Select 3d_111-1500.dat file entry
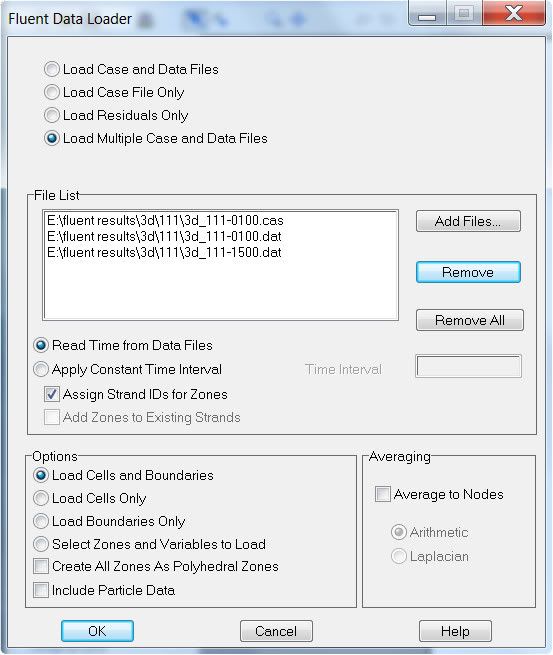Screen dimensions: 553x655 pyautogui.click(x=165, y=252)
